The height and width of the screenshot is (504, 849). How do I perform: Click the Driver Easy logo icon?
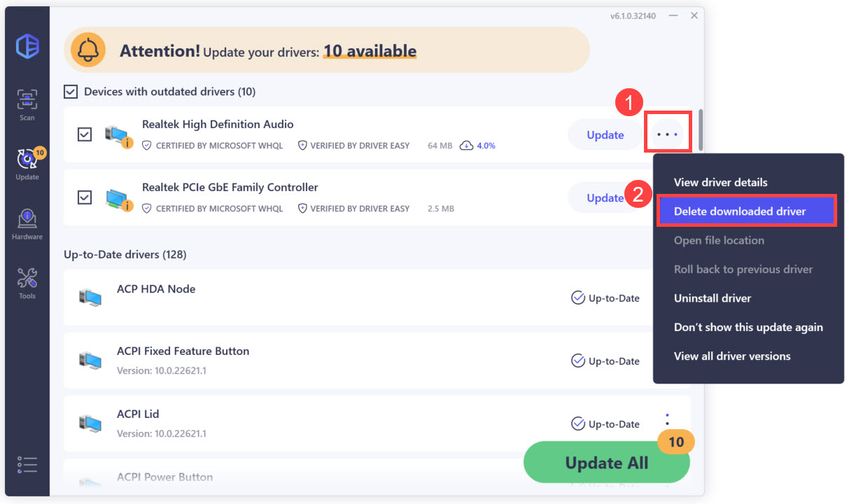(x=27, y=45)
